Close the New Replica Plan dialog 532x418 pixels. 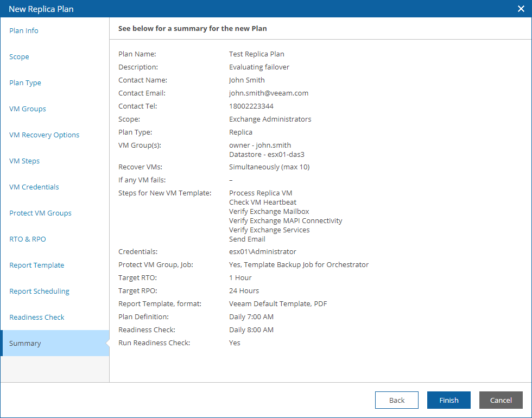[x=521, y=9]
